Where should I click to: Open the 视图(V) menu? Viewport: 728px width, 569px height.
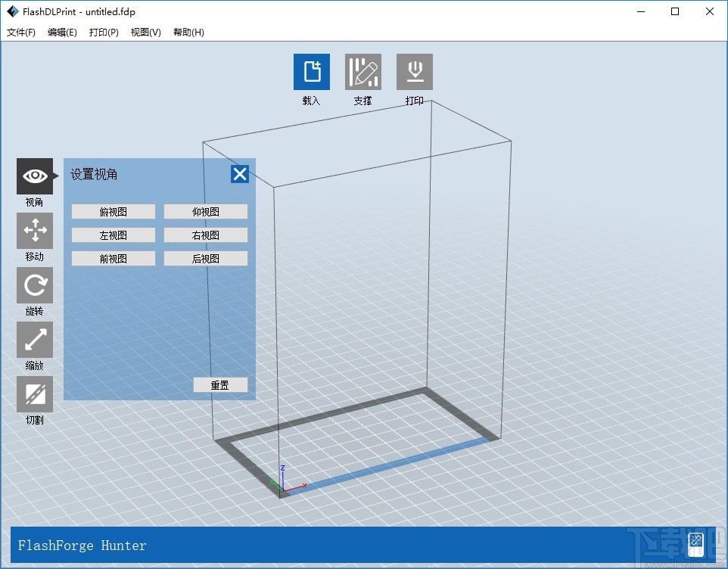pos(146,32)
